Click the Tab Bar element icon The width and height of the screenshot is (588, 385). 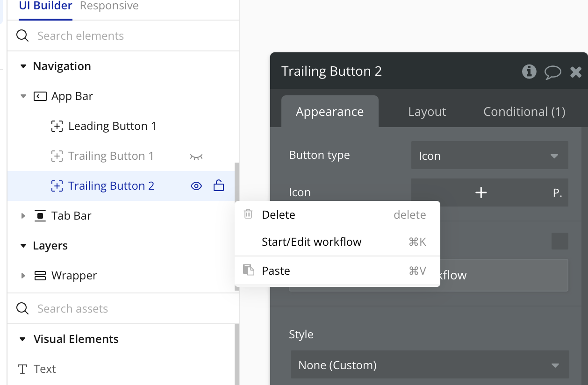click(40, 216)
